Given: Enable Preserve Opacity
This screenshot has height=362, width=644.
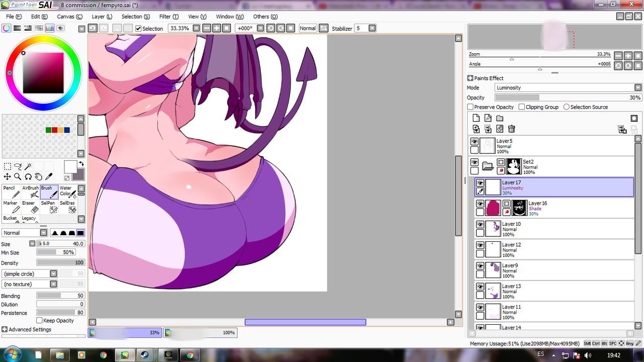Looking at the screenshot, I should point(470,107).
